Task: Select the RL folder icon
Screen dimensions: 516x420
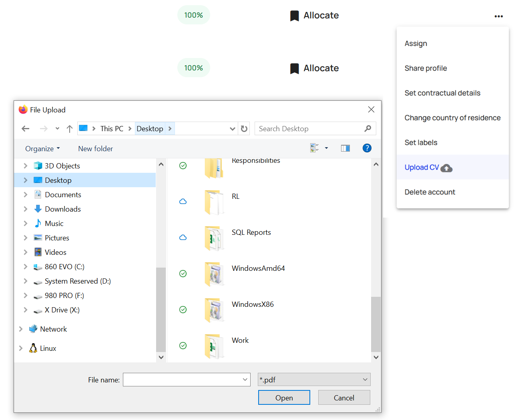Action: 214,202
